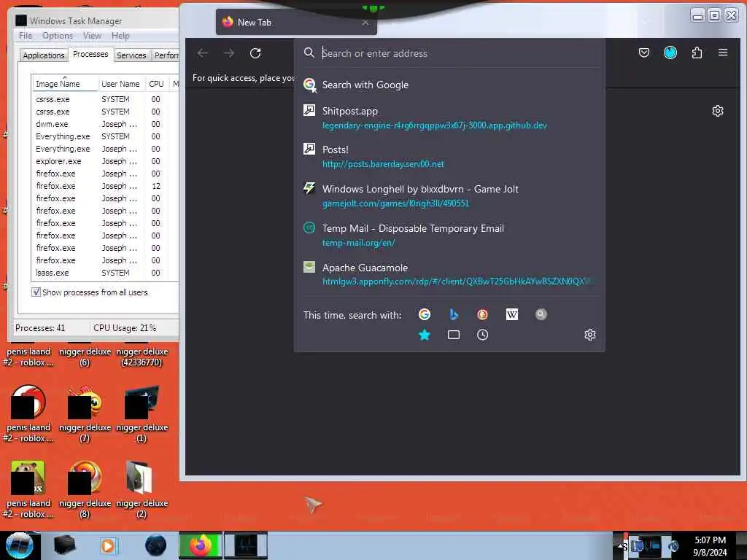Open the taskbar clock showing 5:07 PM
This screenshot has height=560, width=747.
(710, 546)
